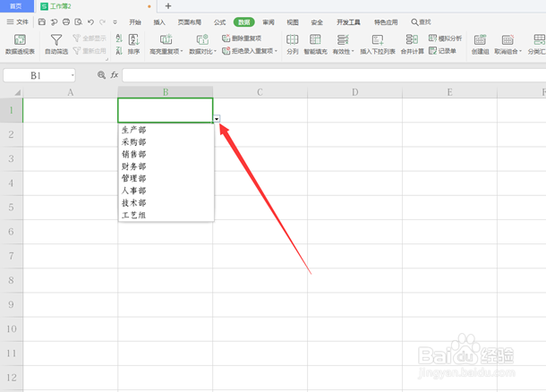Go to the 首页 home tab

[16, 6]
